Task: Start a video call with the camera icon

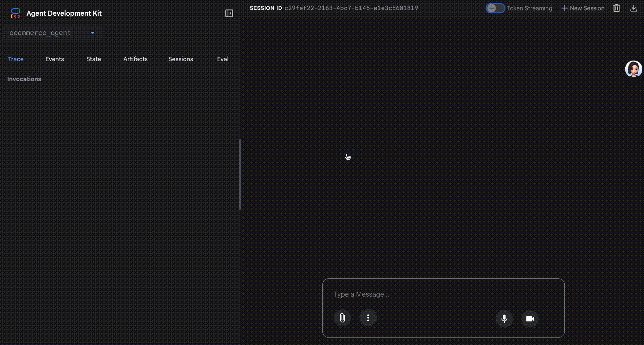Action: [530, 319]
